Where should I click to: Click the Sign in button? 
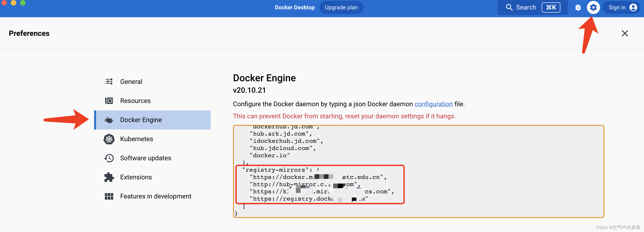pyautogui.click(x=621, y=7)
